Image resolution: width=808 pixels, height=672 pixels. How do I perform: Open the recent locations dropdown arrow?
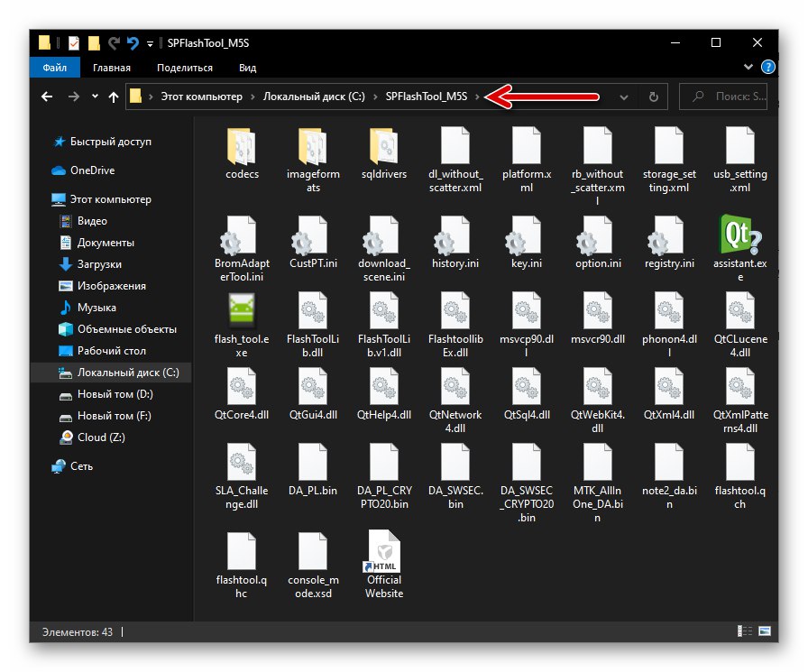pyautogui.click(x=95, y=96)
